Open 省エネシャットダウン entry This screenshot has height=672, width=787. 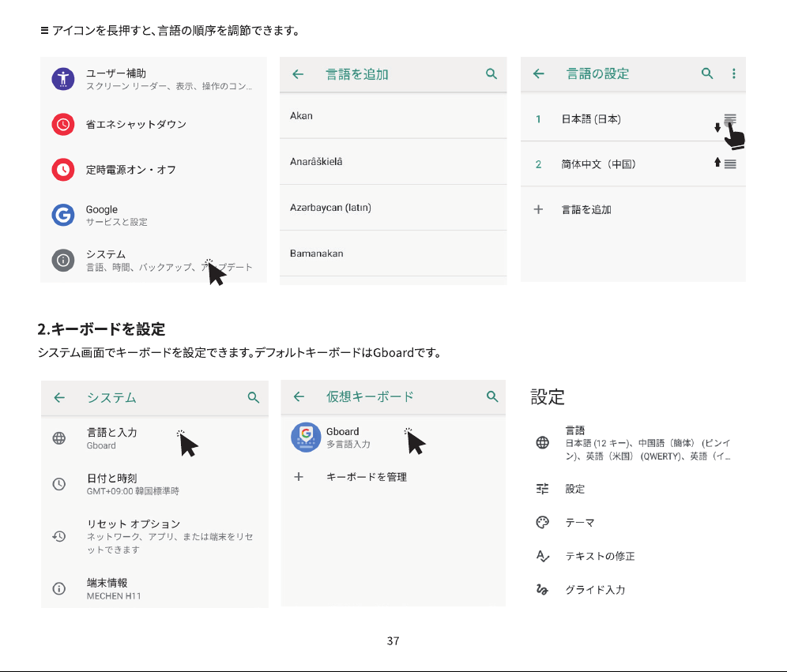tap(153, 124)
